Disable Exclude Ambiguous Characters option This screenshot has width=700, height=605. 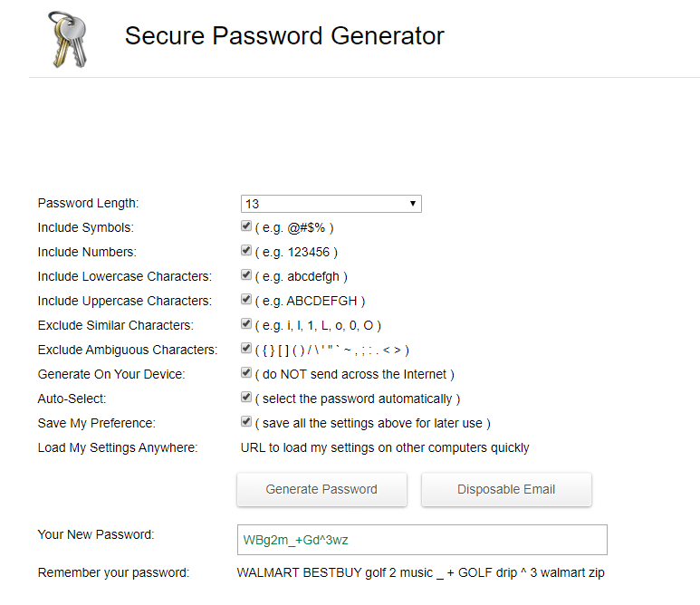tap(246, 349)
